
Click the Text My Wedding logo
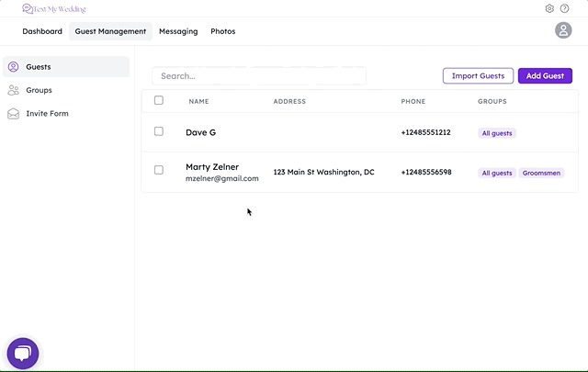54,8
